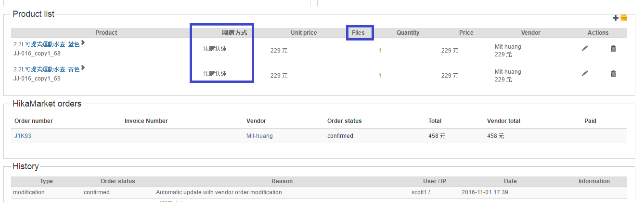The image size is (644, 202).
Task: Click the Unit price column header
Action: coord(304,33)
